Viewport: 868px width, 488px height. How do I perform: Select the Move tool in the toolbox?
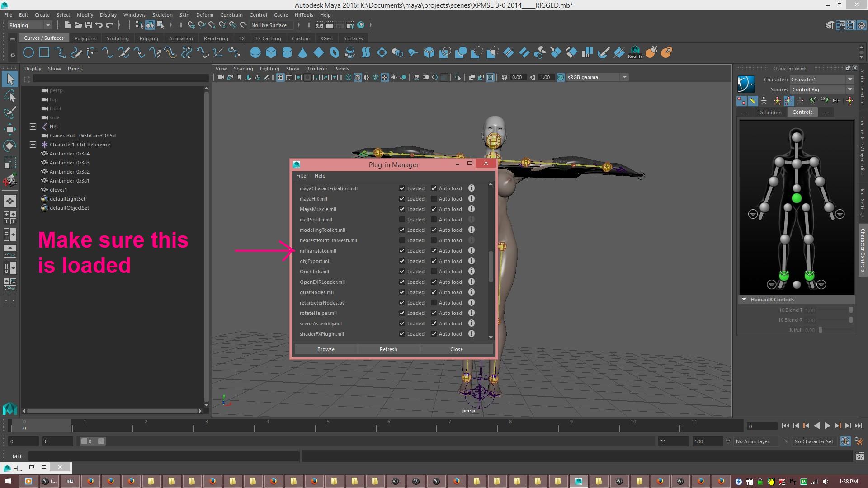coord(9,129)
